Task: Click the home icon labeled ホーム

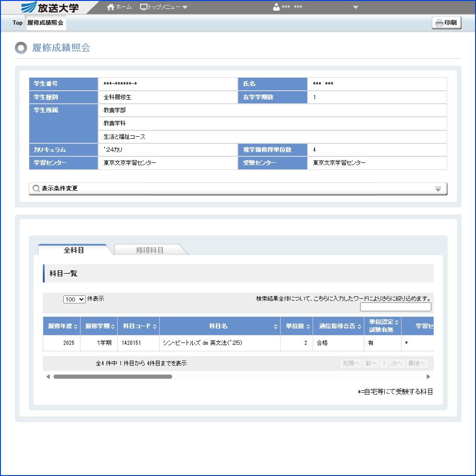Action: click(x=111, y=7)
